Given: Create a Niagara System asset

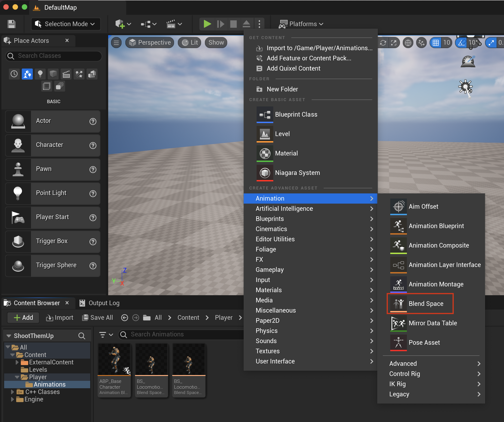Looking at the screenshot, I should pyautogui.click(x=310, y=173).
